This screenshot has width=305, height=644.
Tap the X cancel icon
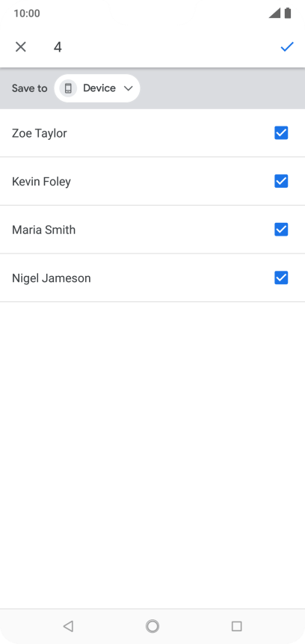point(20,47)
